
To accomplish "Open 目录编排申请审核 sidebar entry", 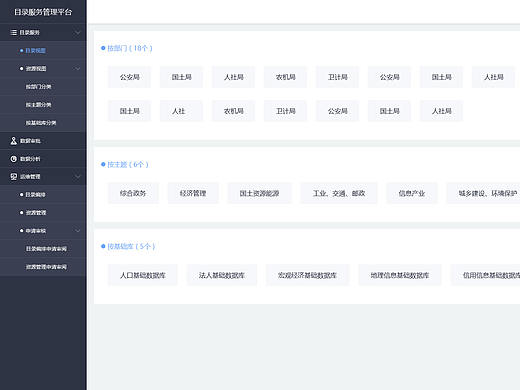I will (46, 249).
